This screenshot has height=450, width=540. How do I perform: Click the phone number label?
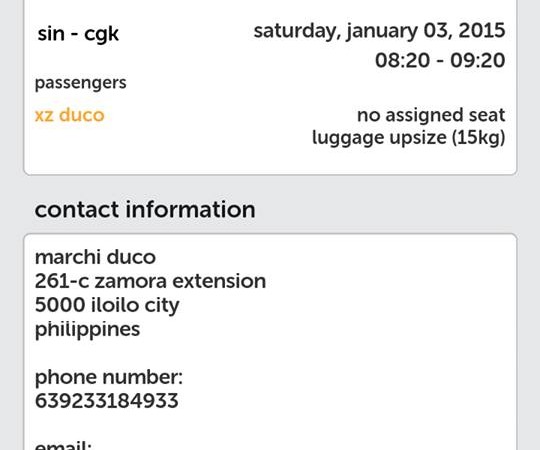click(x=109, y=377)
